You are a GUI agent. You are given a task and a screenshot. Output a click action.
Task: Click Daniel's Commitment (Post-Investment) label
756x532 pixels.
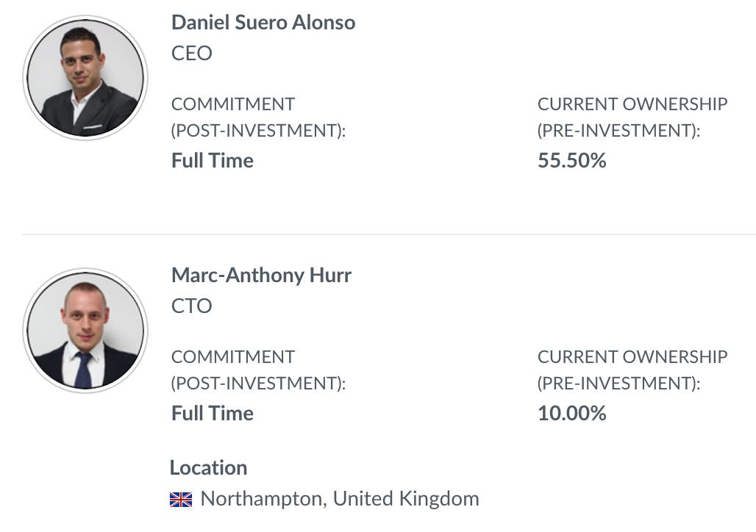pyautogui.click(x=258, y=117)
